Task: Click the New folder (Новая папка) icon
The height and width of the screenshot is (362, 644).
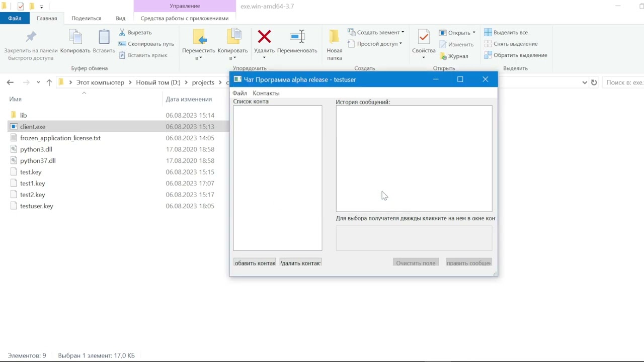Action: (334, 37)
